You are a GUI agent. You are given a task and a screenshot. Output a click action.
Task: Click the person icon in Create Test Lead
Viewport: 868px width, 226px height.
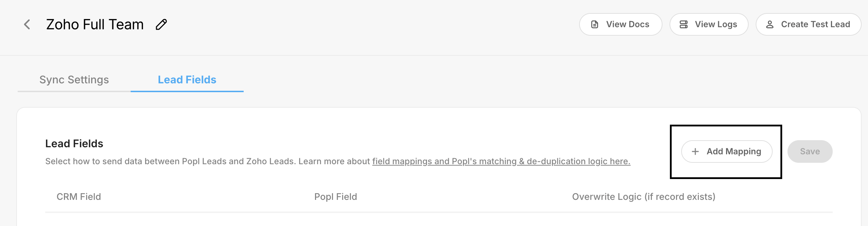[770, 24]
